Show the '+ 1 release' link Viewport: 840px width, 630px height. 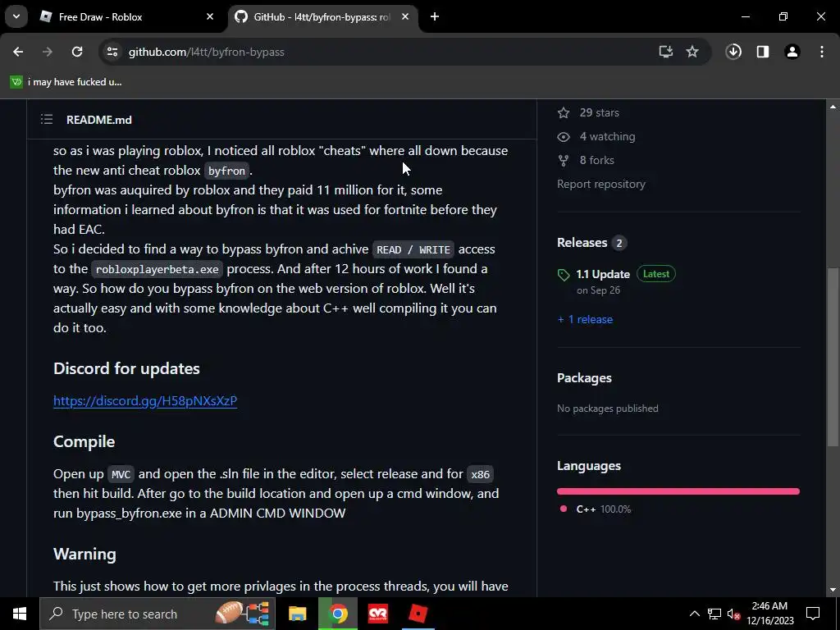(585, 319)
